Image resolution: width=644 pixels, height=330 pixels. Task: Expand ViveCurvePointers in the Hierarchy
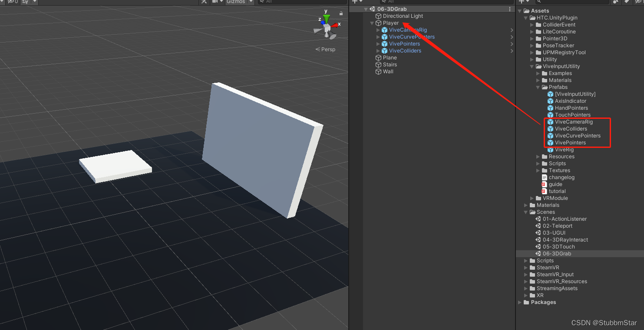(x=378, y=37)
